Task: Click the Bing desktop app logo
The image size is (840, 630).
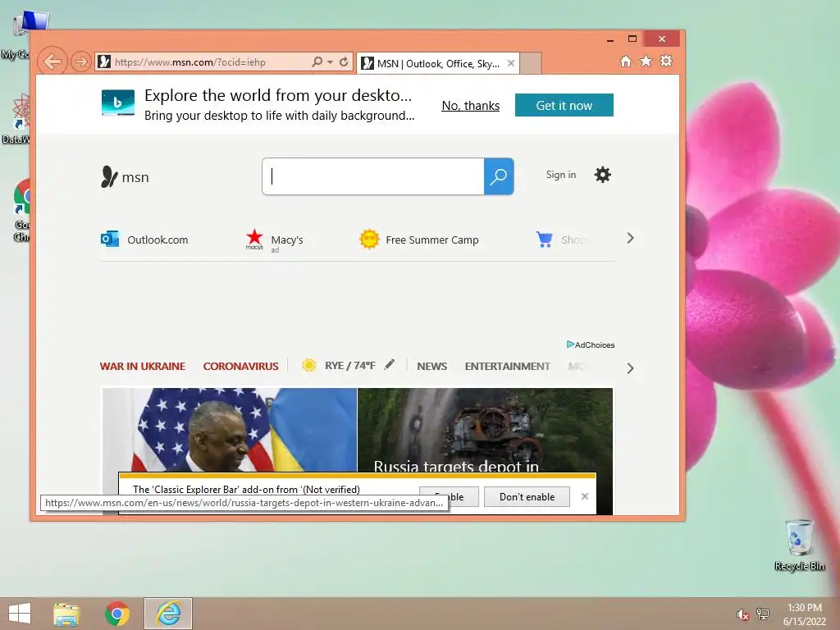Action: [118, 103]
